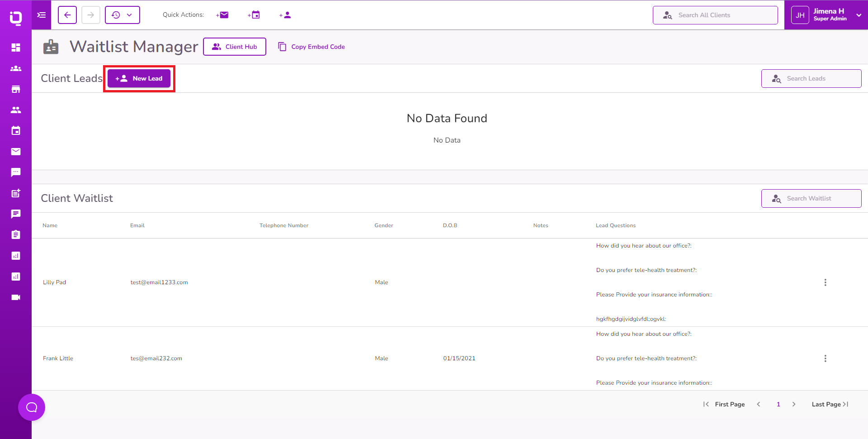Click the Search Waitlist field
Image resolution: width=868 pixels, height=439 pixels.
(x=811, y=198)
